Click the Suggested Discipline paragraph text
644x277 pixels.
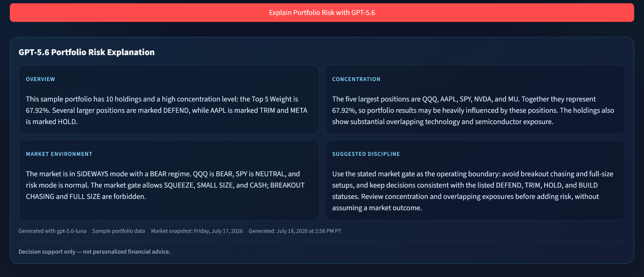click(473, 191)
